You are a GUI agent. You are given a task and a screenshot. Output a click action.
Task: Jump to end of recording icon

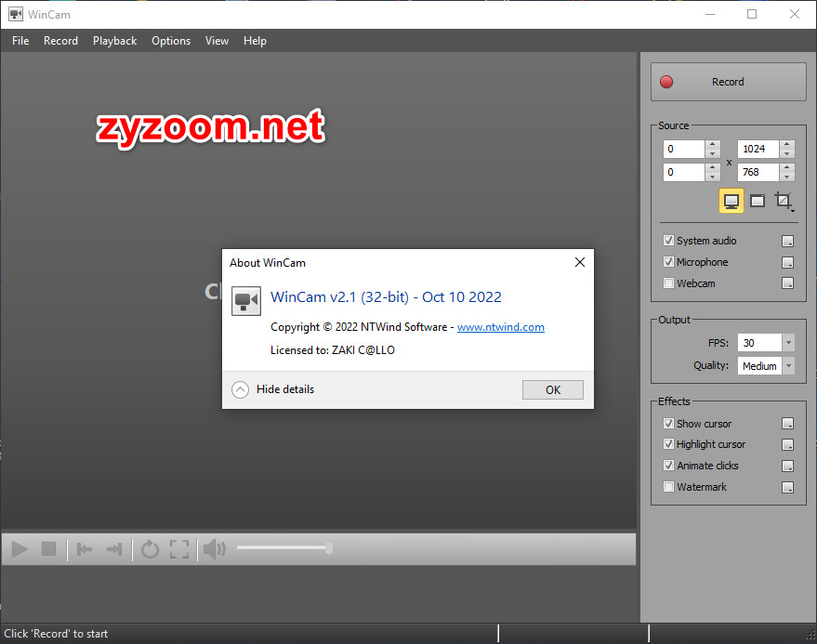click(114, 548)
